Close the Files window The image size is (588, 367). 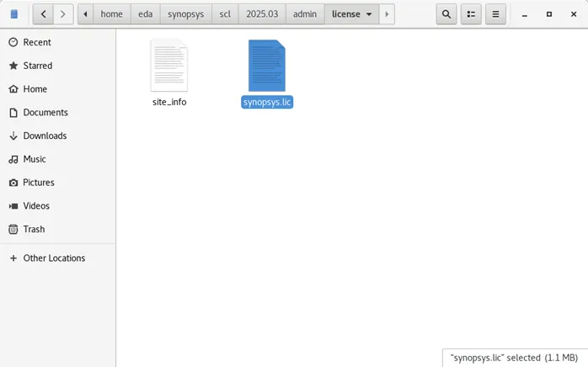click(x=574, y=14)
